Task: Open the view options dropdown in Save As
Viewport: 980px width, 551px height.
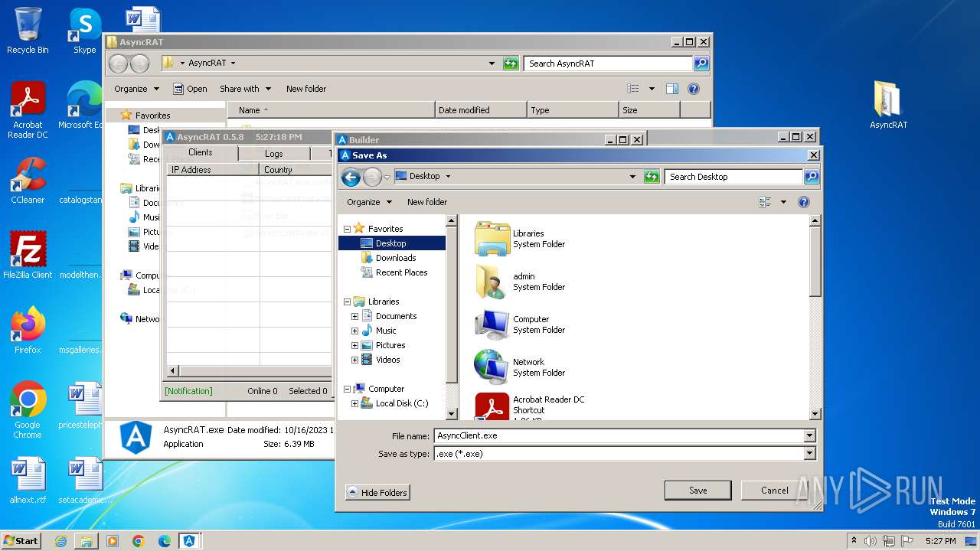Action: 783,202
